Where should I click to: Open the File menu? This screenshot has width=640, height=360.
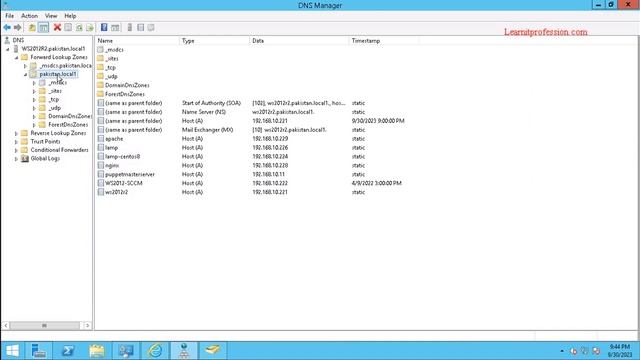(9, 16)
